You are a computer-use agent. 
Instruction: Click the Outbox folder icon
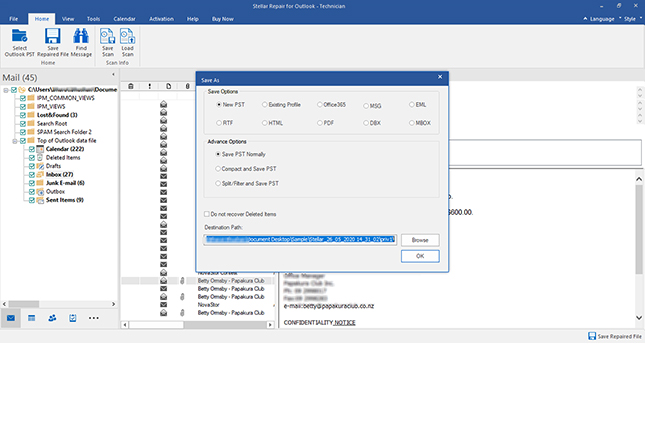pos(40,192)
